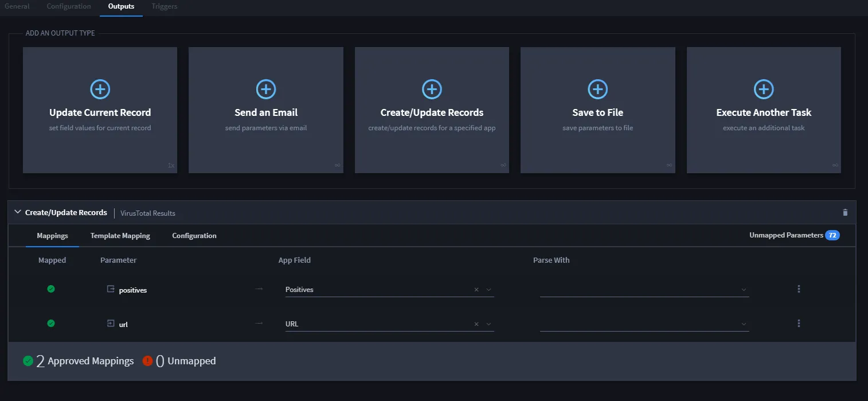
Task: Collapse the Create/Update Records section chevron
Action: (18, 212)
